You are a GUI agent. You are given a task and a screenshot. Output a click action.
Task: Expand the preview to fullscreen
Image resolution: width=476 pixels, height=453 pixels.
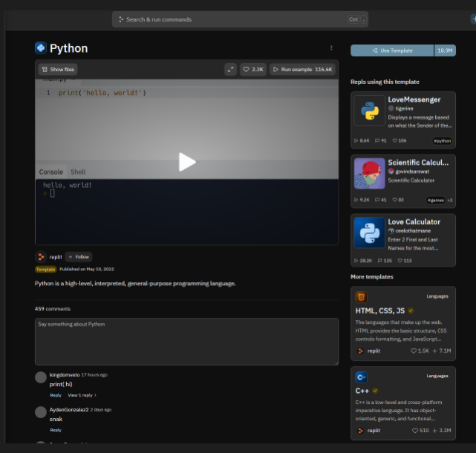(230, 70)
